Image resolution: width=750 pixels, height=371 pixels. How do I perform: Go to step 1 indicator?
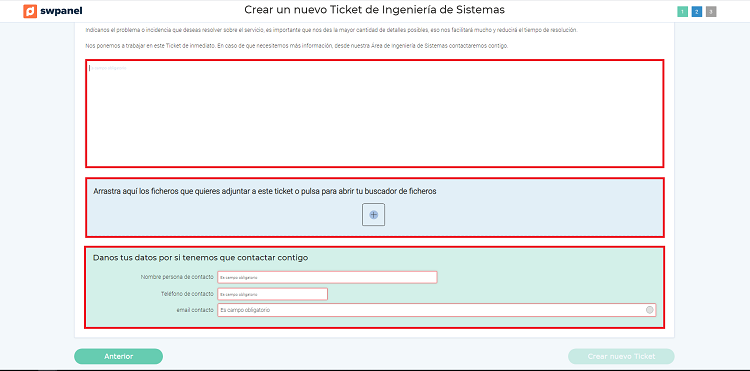tap(683, 12)
